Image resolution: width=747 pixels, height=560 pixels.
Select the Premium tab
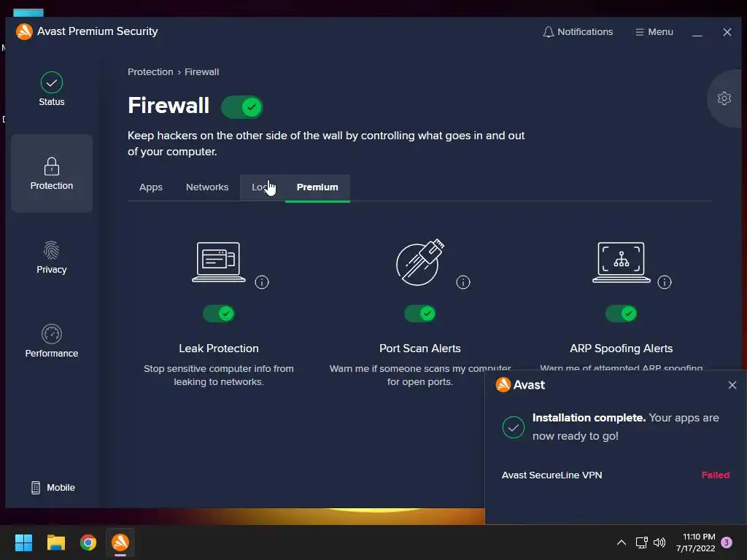(x=317, y=187)
